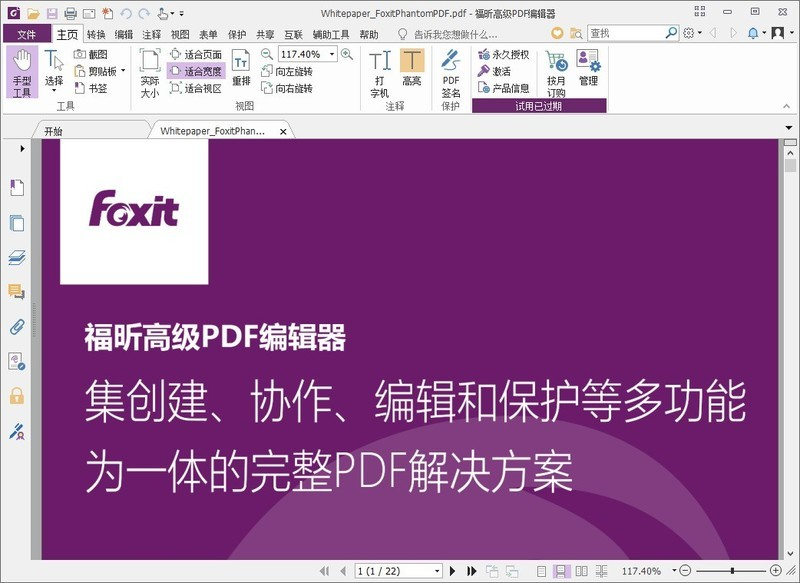
Task: Click the zoom in magnifier icon
Action: coord(347,54)
